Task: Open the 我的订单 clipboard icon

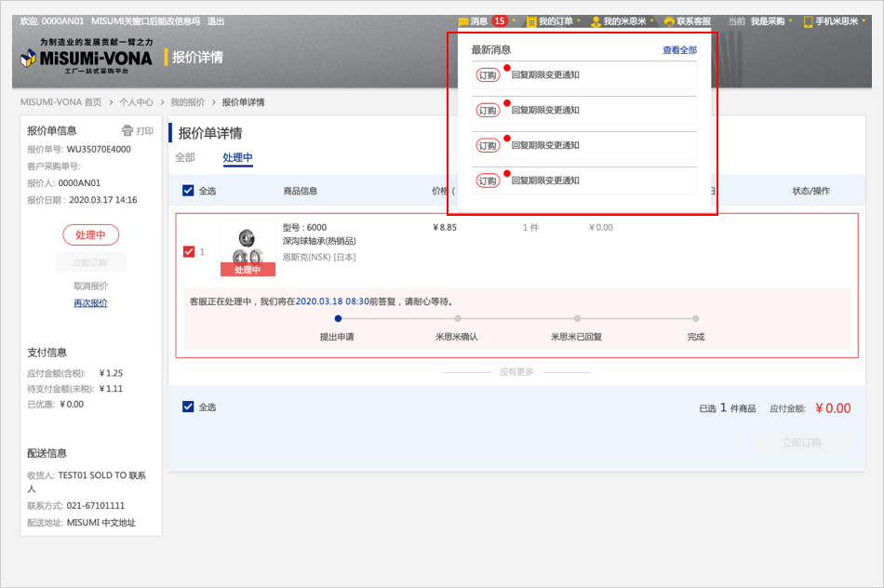Action: [x=531, y=21]
